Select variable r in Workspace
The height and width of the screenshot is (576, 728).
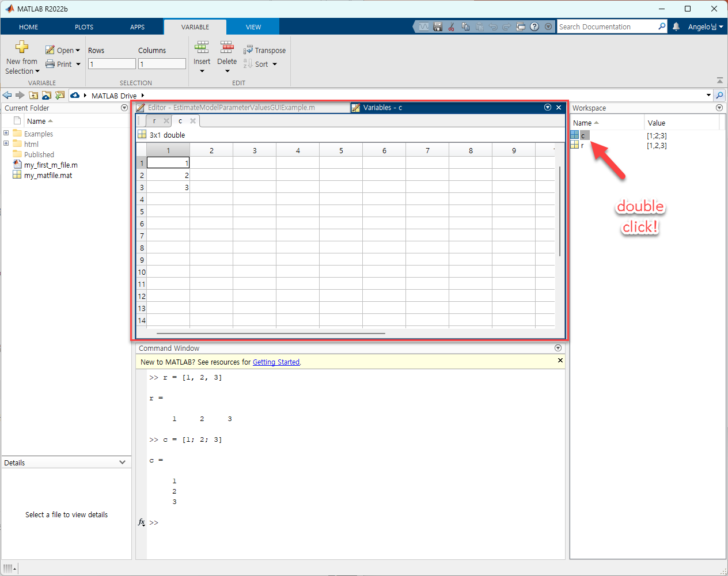582,145
